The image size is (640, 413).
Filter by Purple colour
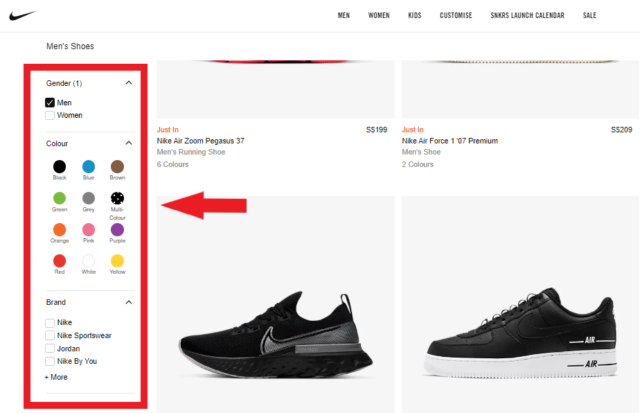(118, 230)
